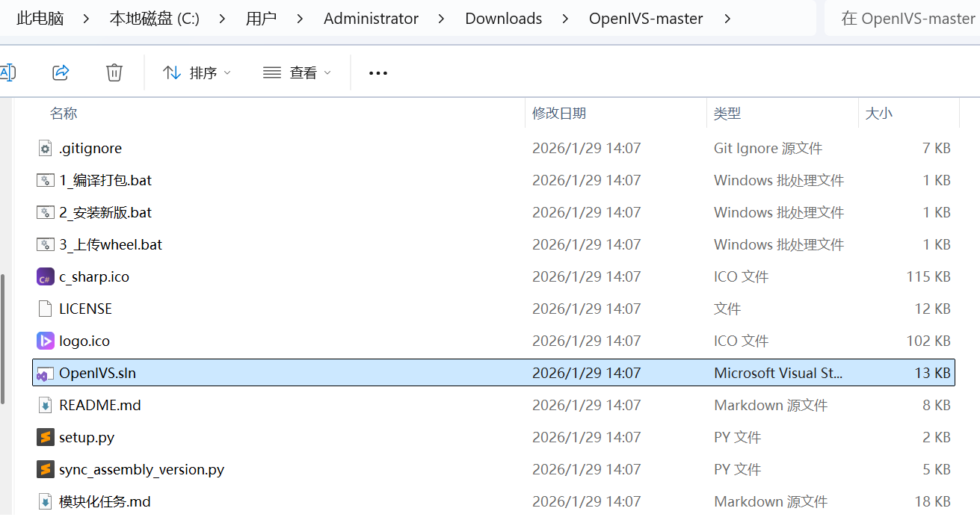The height and width of the screenshot is (520, 980).
Task: Sort by 名称 column header
Action: tap(64, 114)
